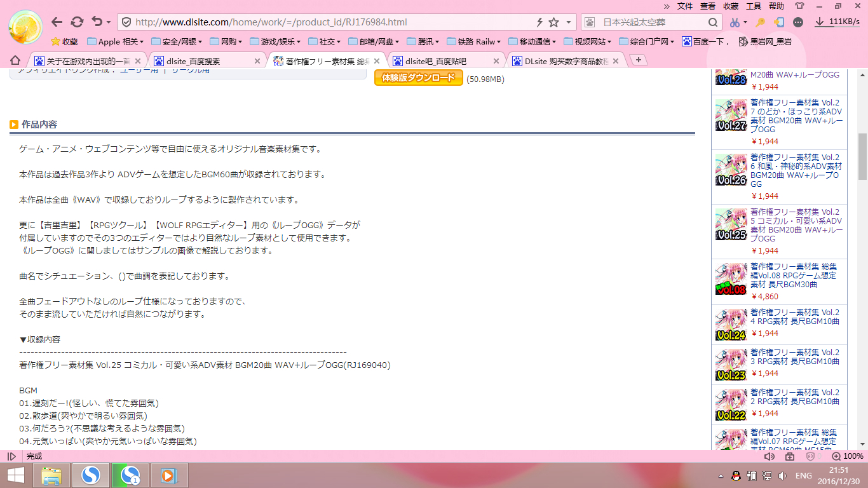Open the Vol.26 和風・神秘的系ADV素材 link

click(797, 170)
